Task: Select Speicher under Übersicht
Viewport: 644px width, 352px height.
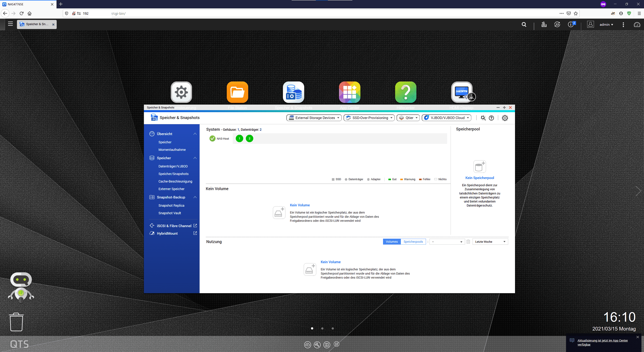Action: coord(165,142)
